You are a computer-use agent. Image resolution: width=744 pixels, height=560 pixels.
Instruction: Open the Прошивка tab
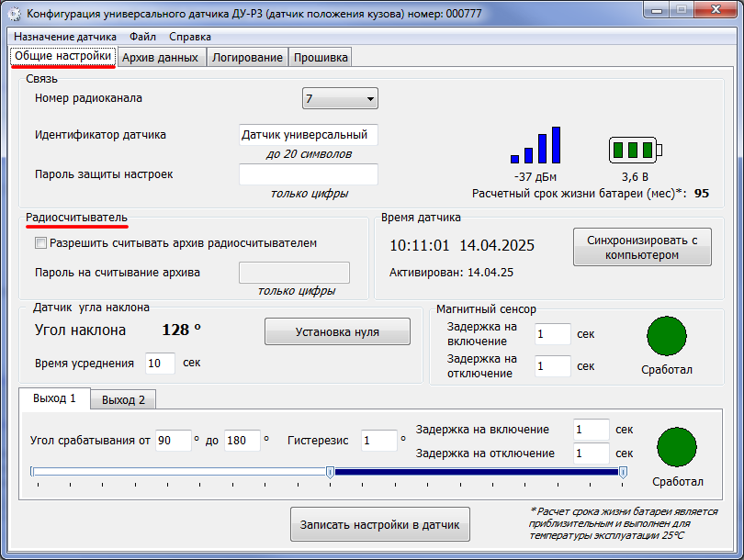pos(321,57)
